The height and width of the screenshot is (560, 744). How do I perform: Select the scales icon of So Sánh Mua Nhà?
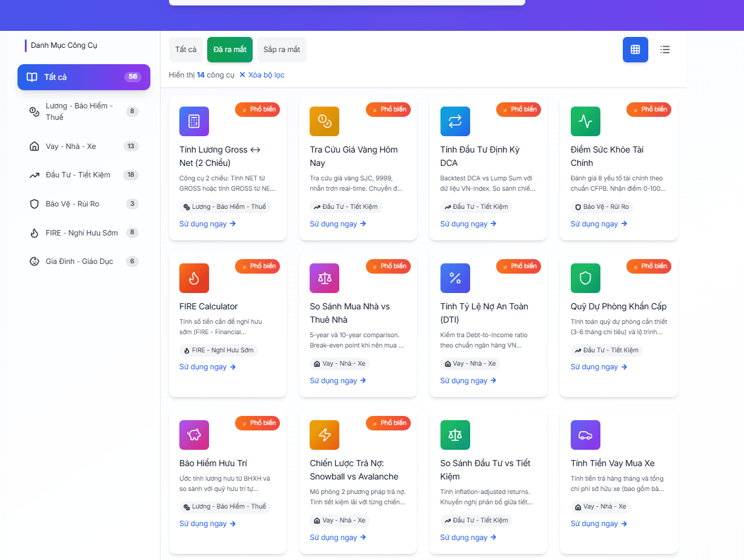pos(324,278)
